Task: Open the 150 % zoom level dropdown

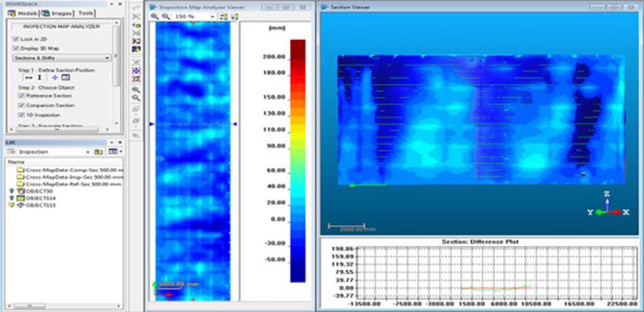Action: pos(212,15)
